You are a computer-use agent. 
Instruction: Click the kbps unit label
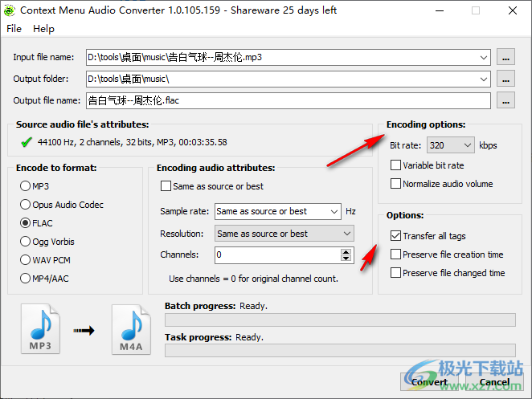pyautogui.click(x=488, y=145)
